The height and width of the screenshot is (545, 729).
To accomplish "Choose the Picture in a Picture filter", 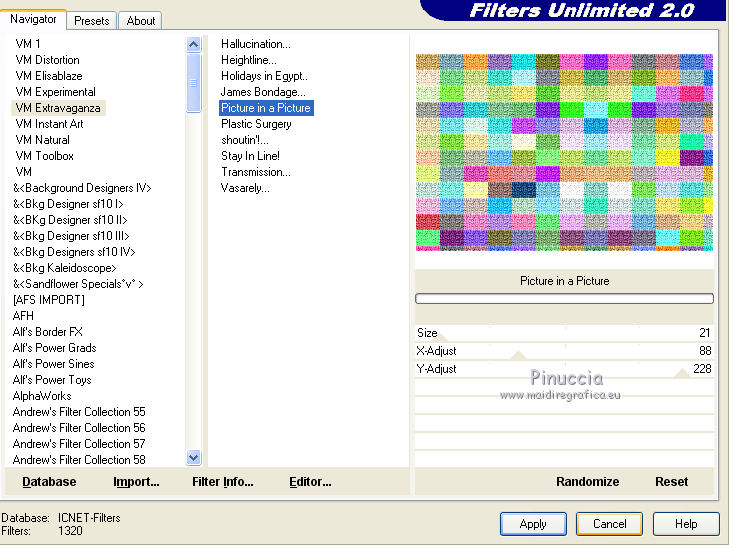I will point(266,108).
